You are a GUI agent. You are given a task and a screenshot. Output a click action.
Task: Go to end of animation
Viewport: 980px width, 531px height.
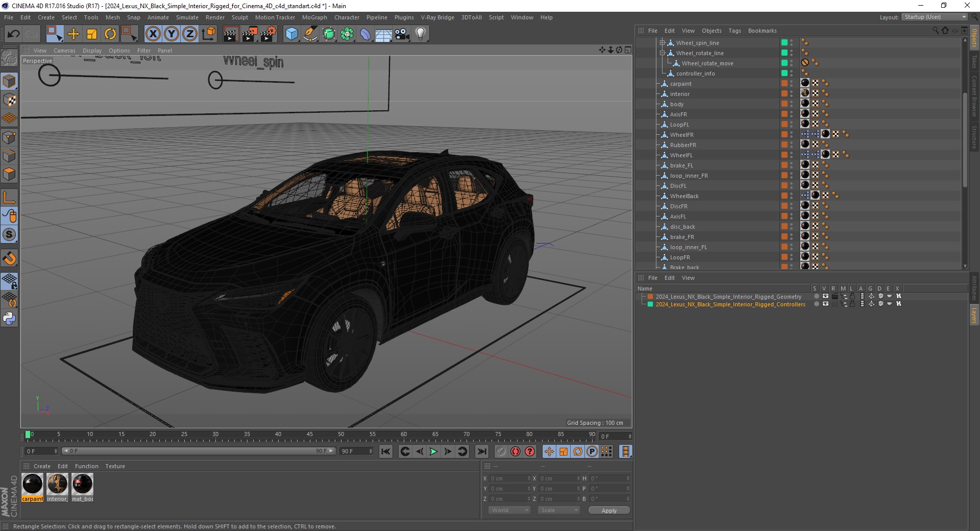(481, 451)
